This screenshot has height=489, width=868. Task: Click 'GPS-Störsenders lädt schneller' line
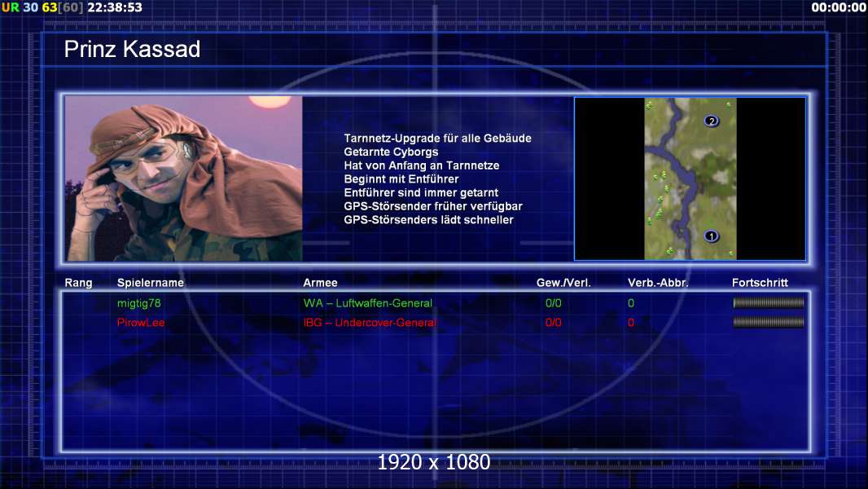(428, 220)
